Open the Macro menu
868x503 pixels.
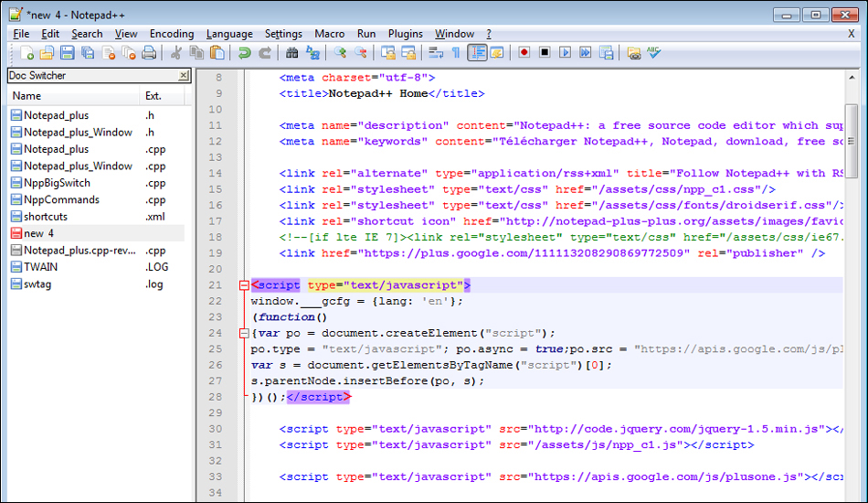(329, 35)
